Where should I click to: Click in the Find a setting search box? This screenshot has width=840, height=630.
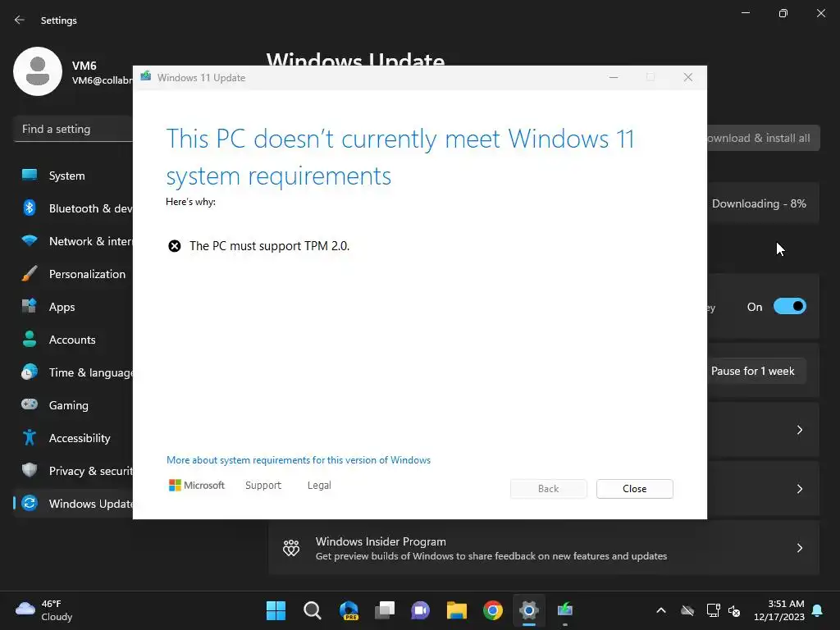(73, 129)
